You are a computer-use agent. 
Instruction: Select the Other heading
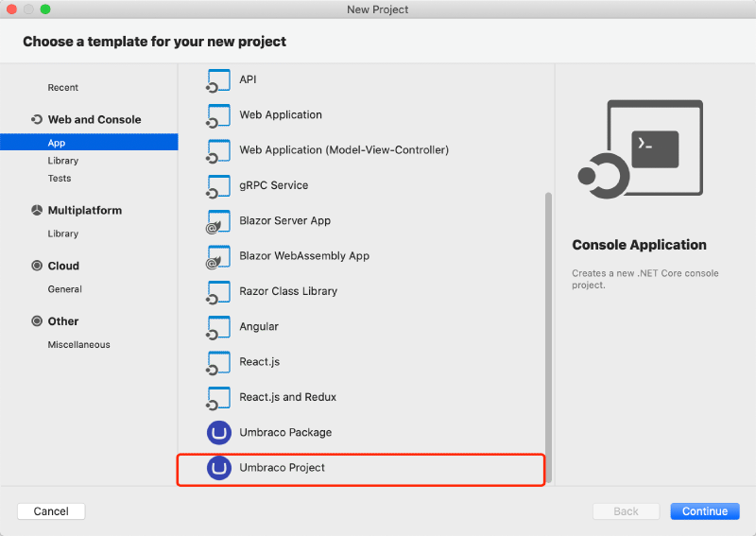click(x=63, y=321)
